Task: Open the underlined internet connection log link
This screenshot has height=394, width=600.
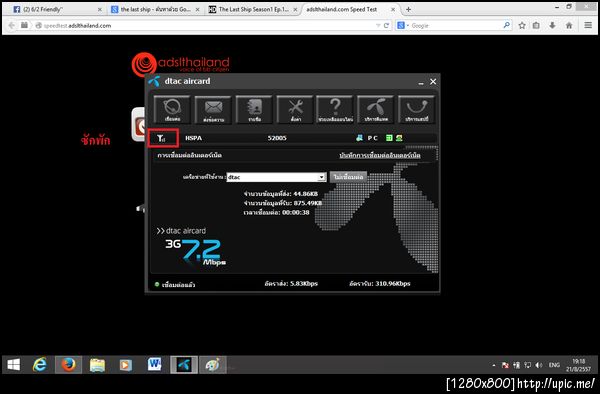Action: [x=380, y=155]
